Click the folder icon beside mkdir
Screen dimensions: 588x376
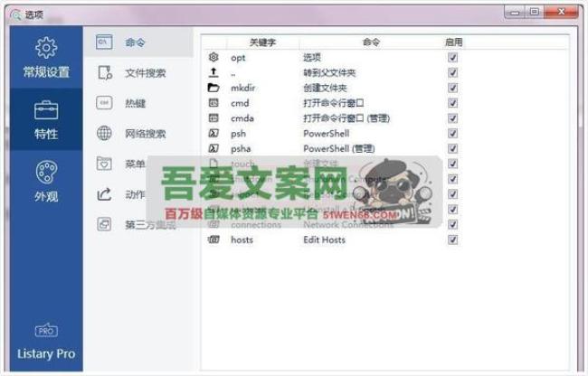213,89
